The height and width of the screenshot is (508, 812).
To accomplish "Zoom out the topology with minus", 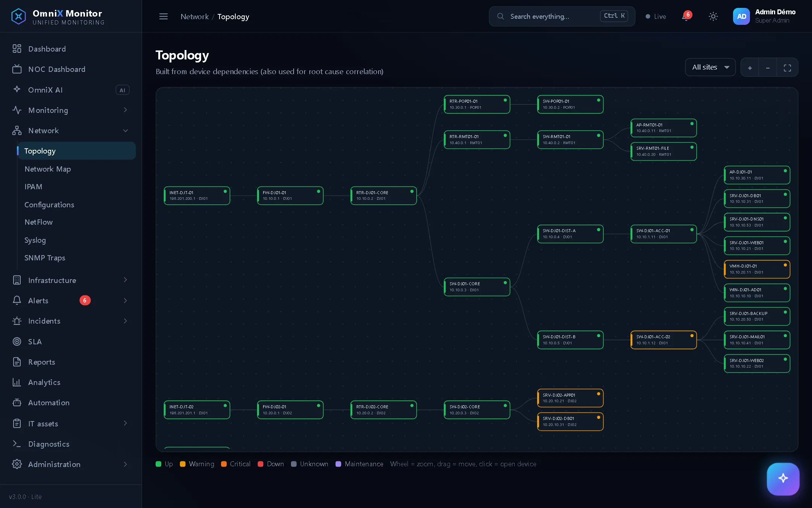I will (x=768, y=68).
